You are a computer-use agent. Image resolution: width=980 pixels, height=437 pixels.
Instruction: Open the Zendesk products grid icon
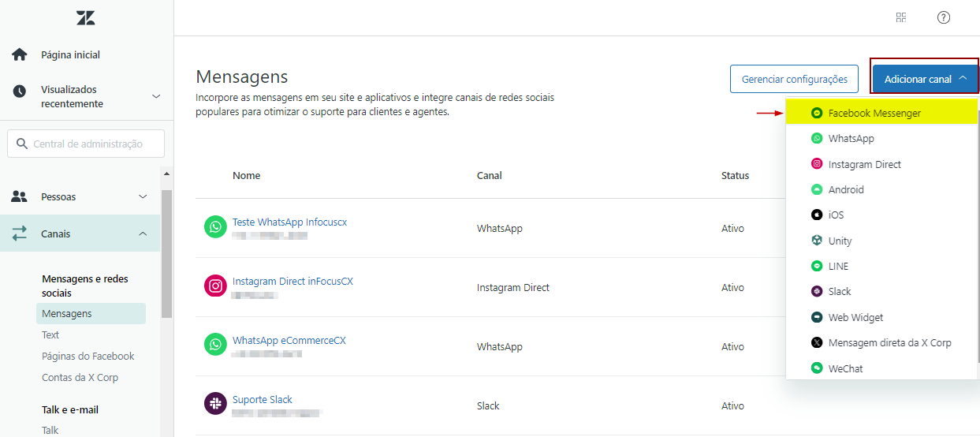[901, 17]
